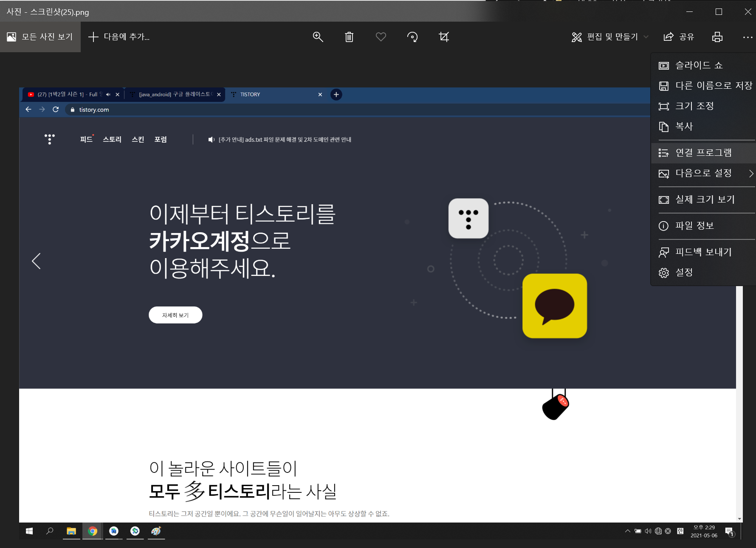Image resolution: width=756 pixels, height=548 pixels.
Task: Select the java_android browser tab
Action: (175, 94)
